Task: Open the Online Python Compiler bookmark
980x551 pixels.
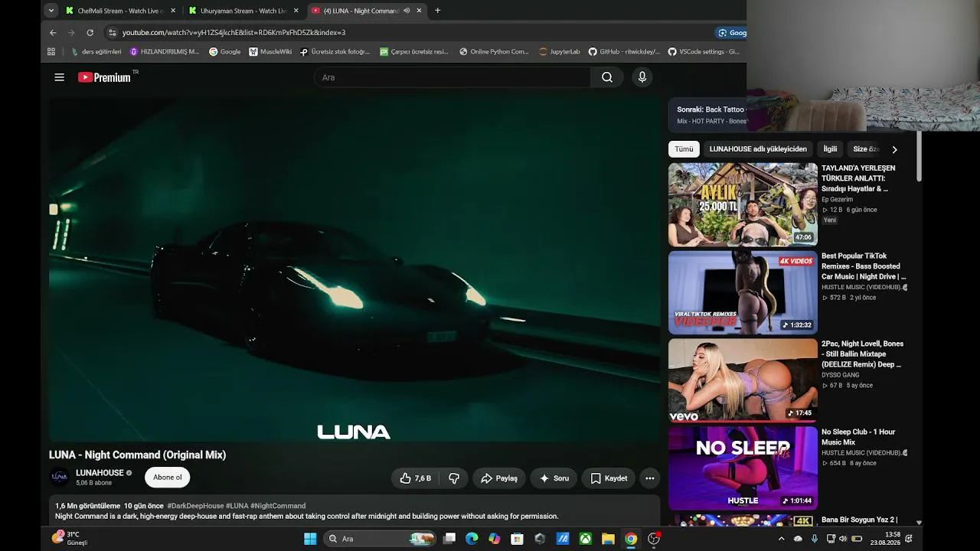Action: point(494,52)
